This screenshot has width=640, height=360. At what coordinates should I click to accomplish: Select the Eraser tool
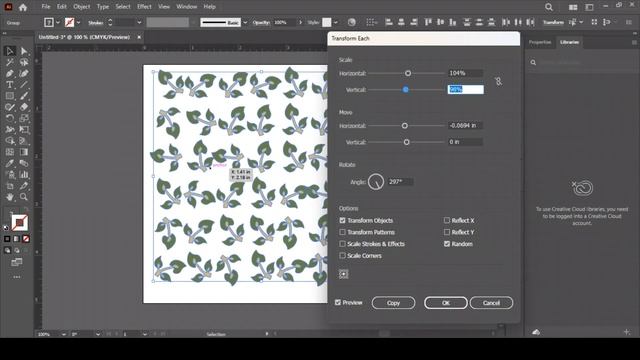click(x=24, y=107)
